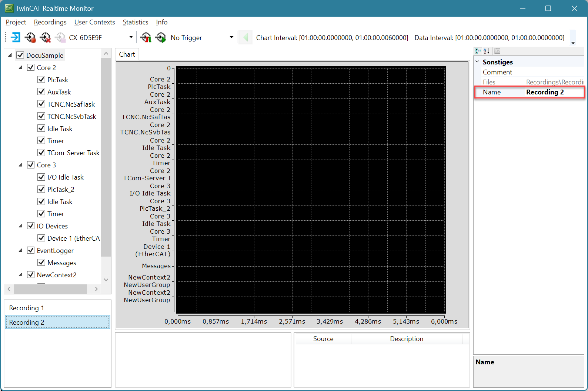Collapse the DocuSample tree node
The width and height of the screenshot is (588, 391).
click(10, 55)
